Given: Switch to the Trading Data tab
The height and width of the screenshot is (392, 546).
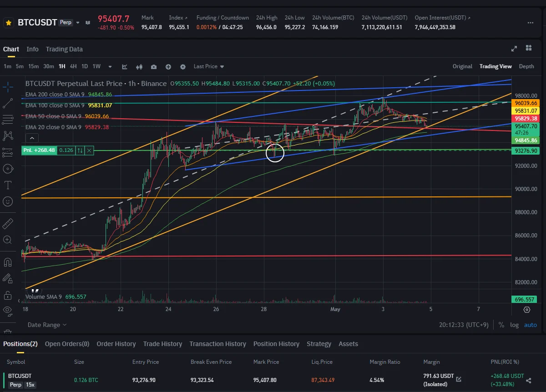Looking at the screenshot, I should coord(64,49).
